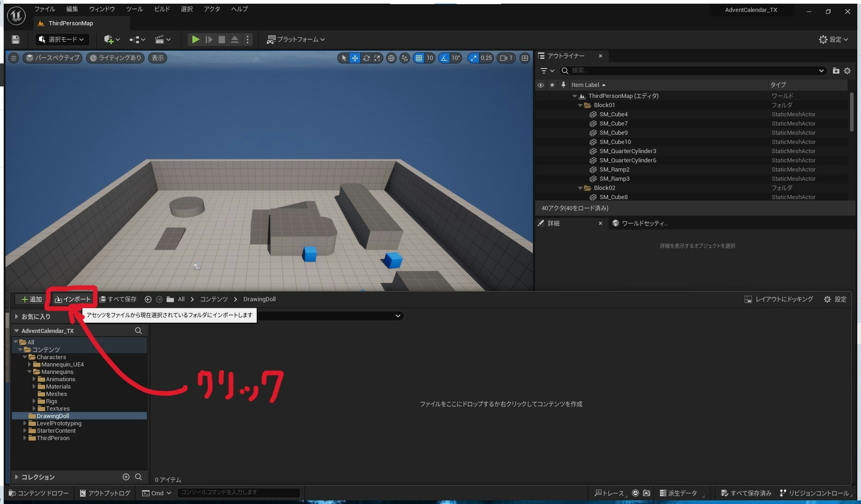
Task: Open the ビルド menu
Action: pyautogui.click(x=162, y=9)
